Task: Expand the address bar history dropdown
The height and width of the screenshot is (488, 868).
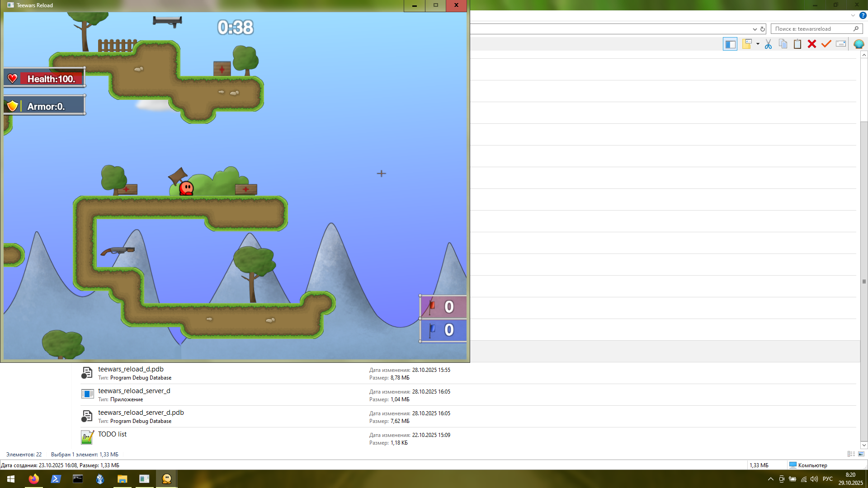Action: [x=755, y=29]
